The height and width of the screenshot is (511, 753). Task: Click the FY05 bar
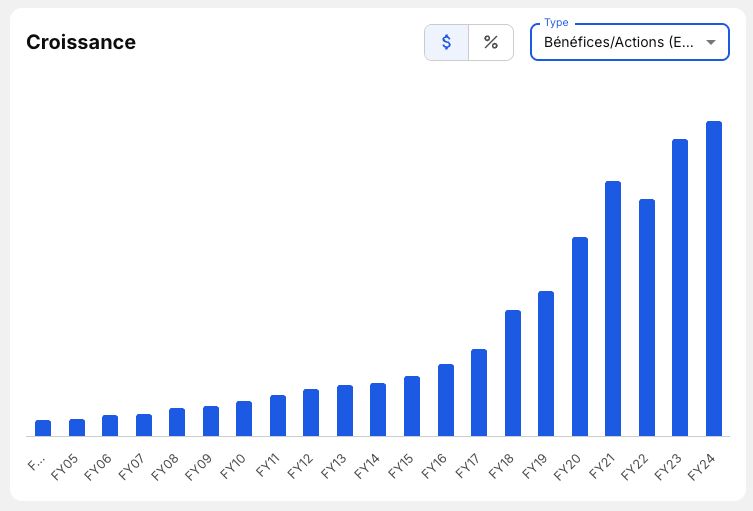pos(77,427)
